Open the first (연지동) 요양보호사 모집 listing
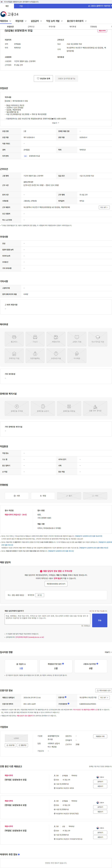 coord(16,779)
